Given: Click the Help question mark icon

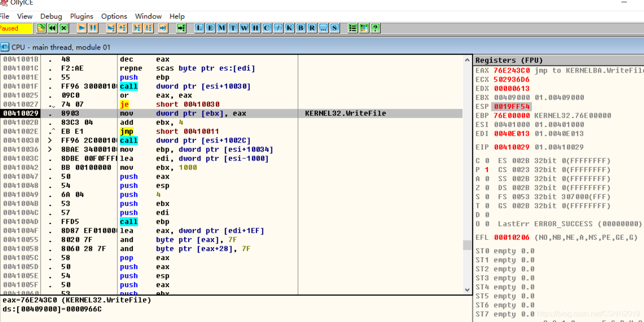Looking at the screenshot, I should point(375,28).
